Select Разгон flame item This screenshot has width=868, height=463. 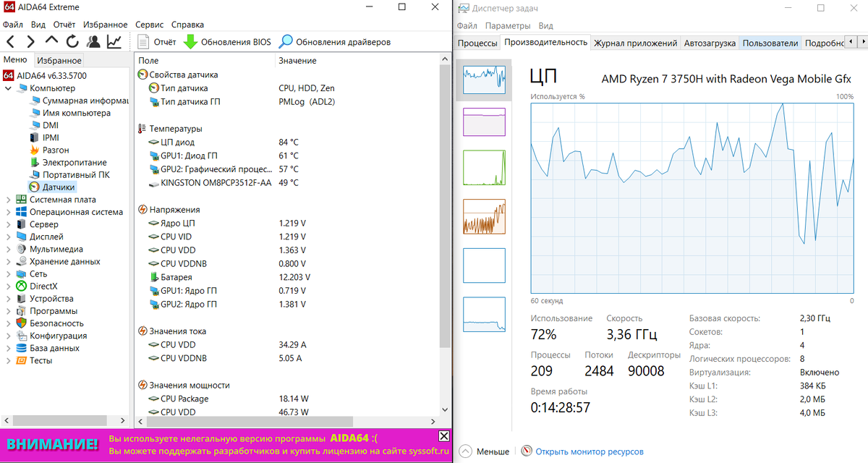tap(49, 150)
